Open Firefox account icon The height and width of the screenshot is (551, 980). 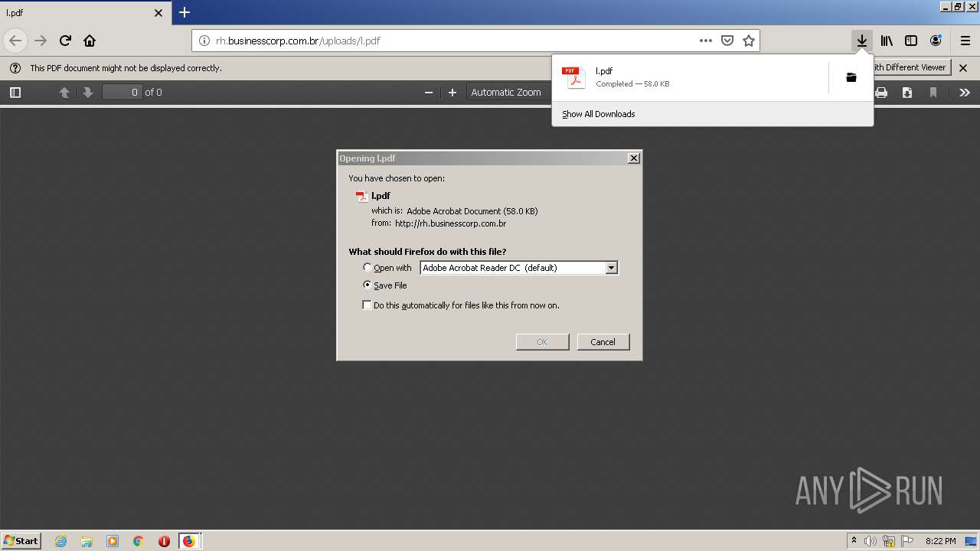pyautogui.click(x=936, y=41)
